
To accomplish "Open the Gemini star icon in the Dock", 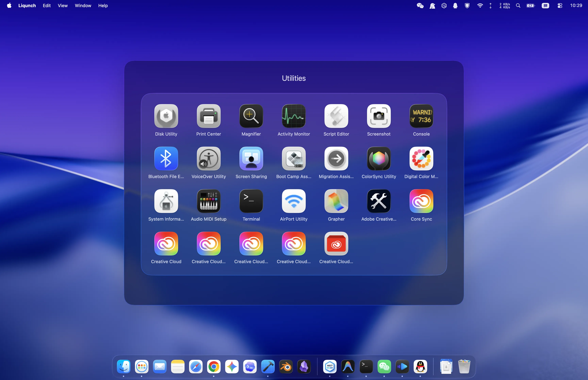I will [x=232, y=366].
